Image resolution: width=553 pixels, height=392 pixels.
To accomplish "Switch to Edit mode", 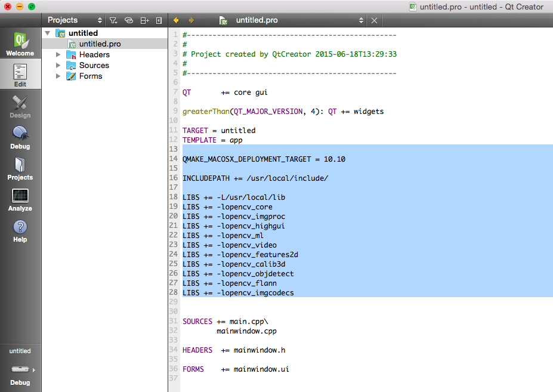I will click(x=20, y=75).
